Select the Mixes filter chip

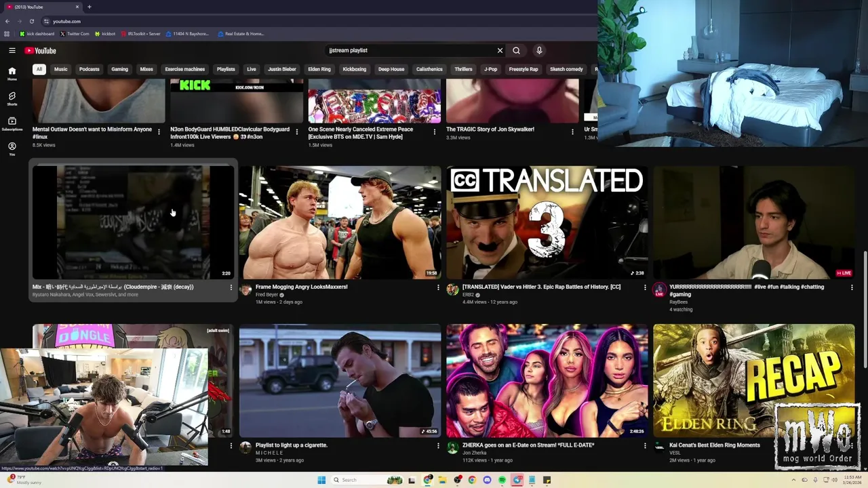click(x=146, y=69)
